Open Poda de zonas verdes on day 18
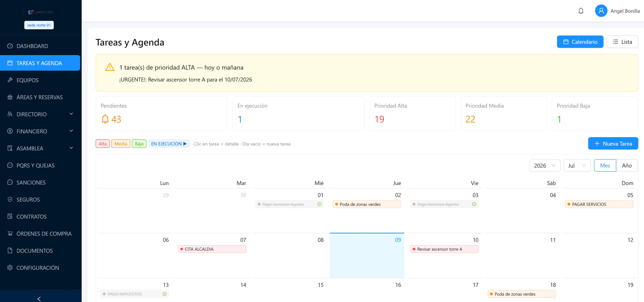Viewport: 644px width, 302px height. [x=522, y=294]
